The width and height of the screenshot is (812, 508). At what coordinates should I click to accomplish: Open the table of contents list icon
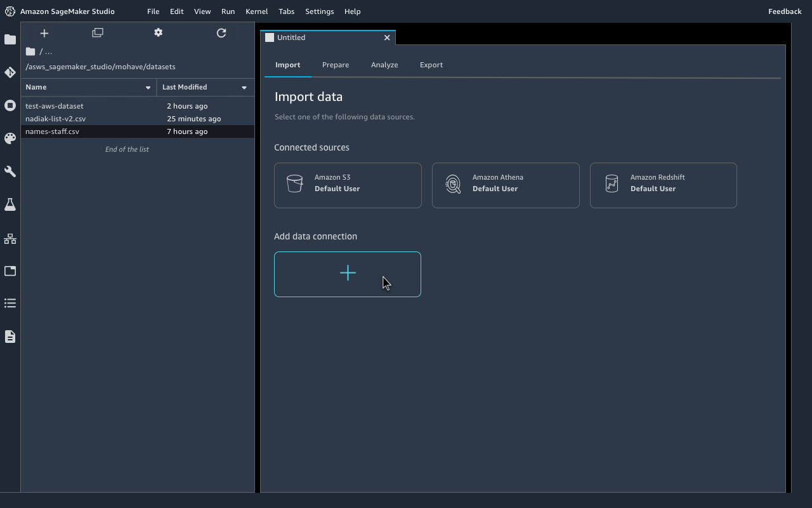coord(10,304)
